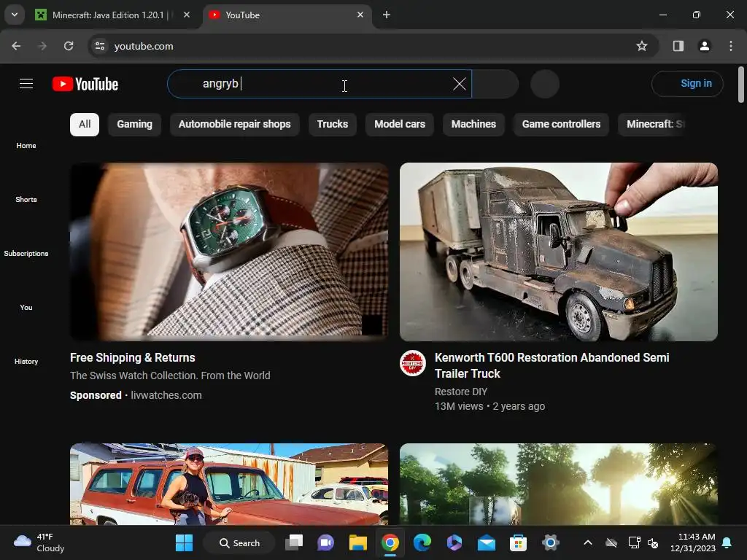Open weather widget 41°F Cloudy

click(x=39, y=542)
